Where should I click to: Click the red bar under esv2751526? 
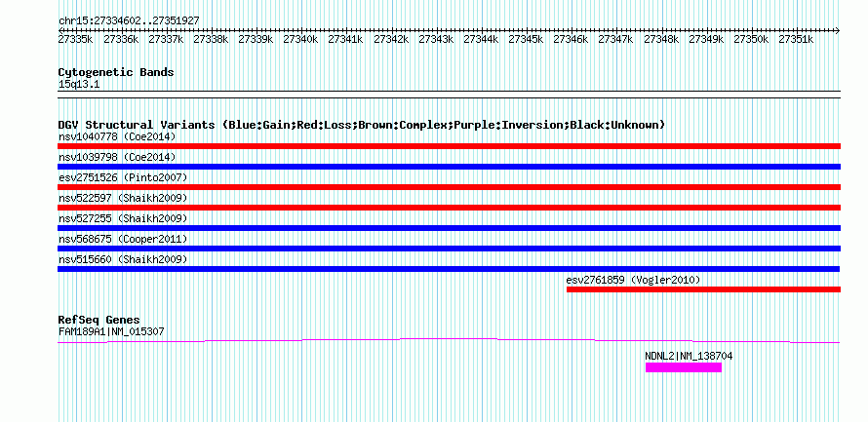(x=449, y=187)
